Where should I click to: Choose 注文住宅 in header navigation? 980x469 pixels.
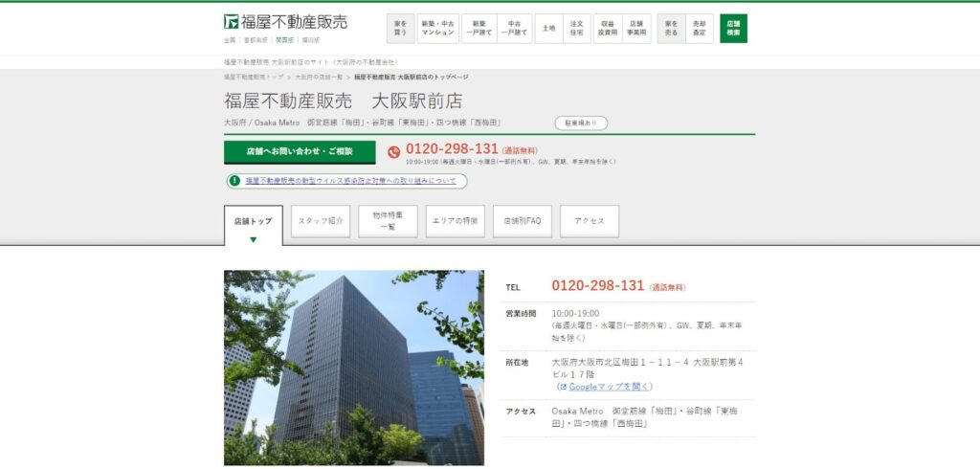click(x=576, y=28)
